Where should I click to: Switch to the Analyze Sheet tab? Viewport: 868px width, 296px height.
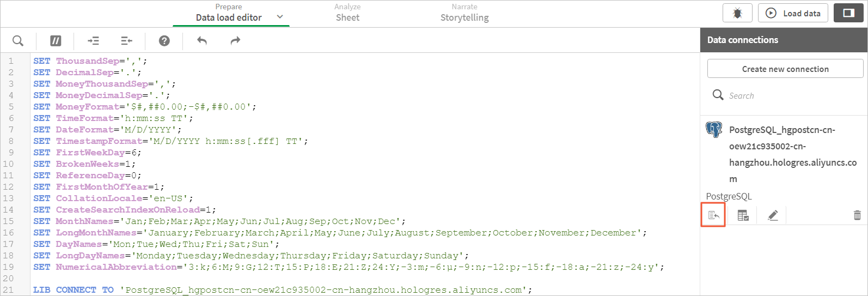click(x=347, y=13)
